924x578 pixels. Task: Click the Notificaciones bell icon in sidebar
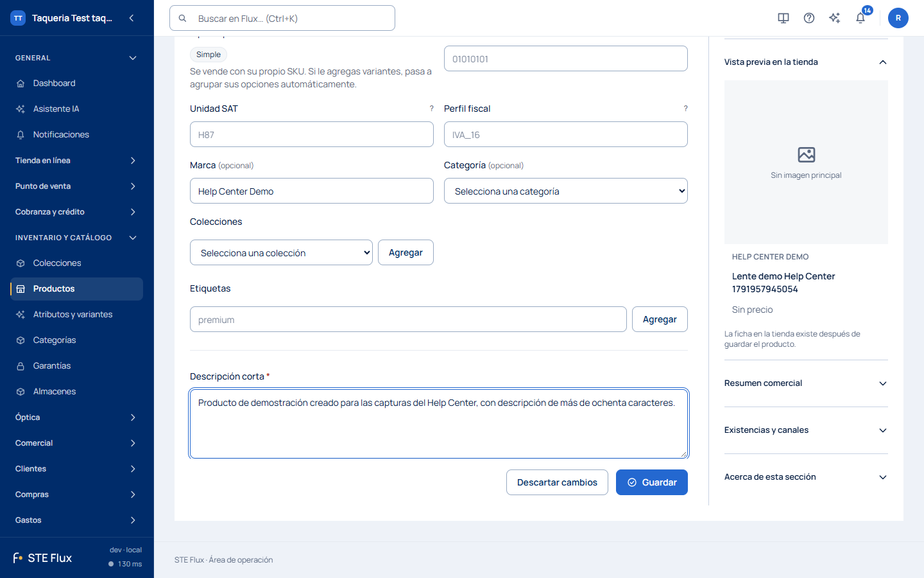21,135
